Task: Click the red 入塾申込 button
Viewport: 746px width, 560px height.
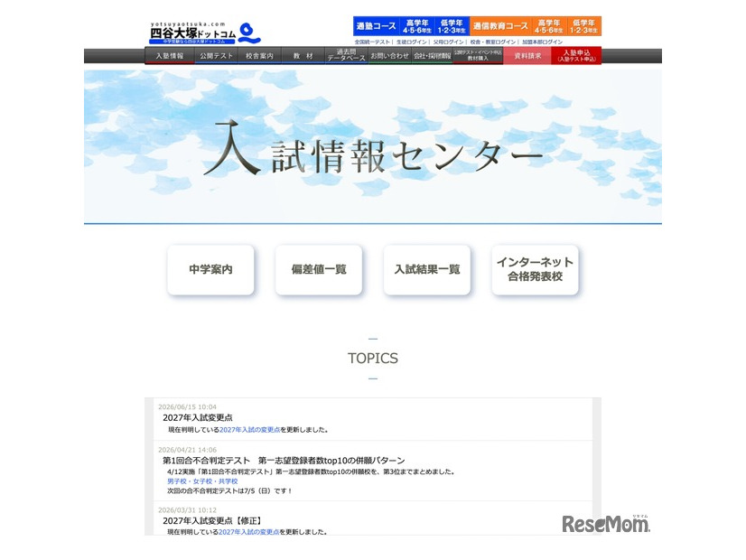Action: [576, 56]
